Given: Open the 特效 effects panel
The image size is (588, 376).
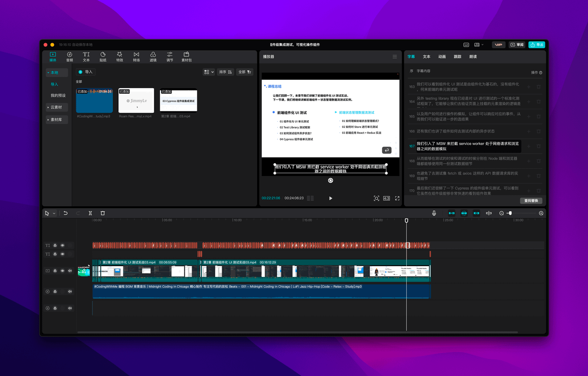Looking at the screenshot, I should point(120,56).
